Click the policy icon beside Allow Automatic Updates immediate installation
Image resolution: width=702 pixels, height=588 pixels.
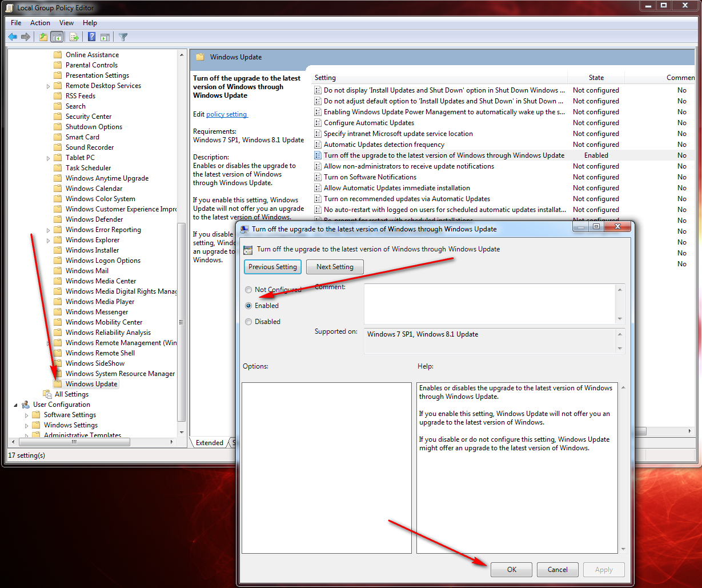(318, 188)
